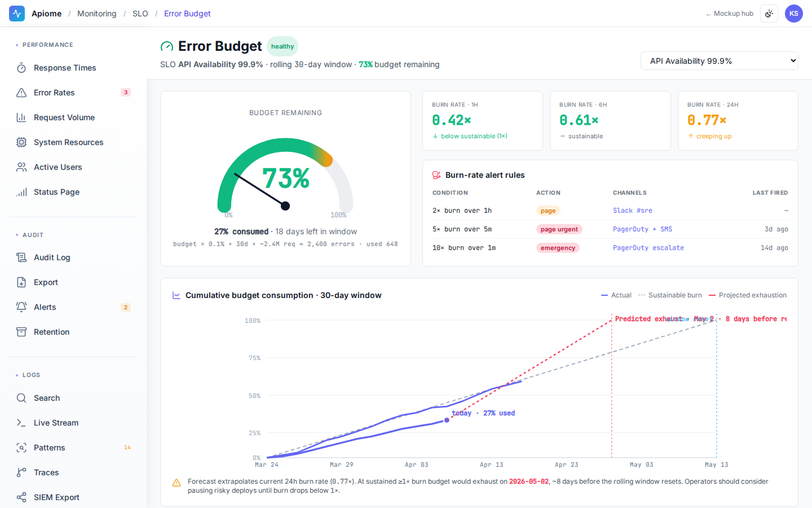Click PagerDuty + SMS channel

tap(642, 229)
